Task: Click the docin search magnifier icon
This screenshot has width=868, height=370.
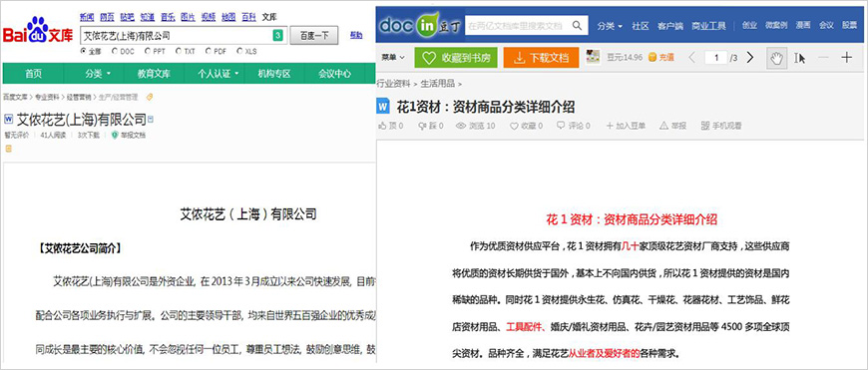Action: coord(578,26)
